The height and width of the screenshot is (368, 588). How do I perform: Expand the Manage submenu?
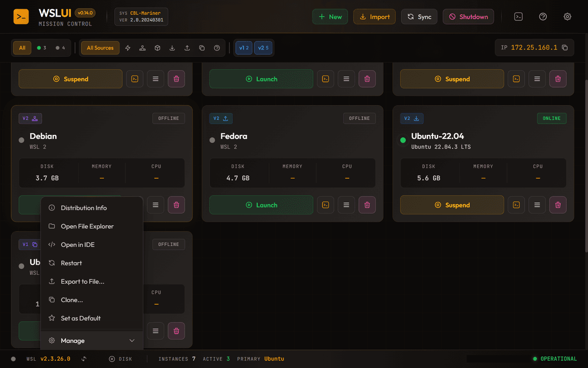point(92,340)
